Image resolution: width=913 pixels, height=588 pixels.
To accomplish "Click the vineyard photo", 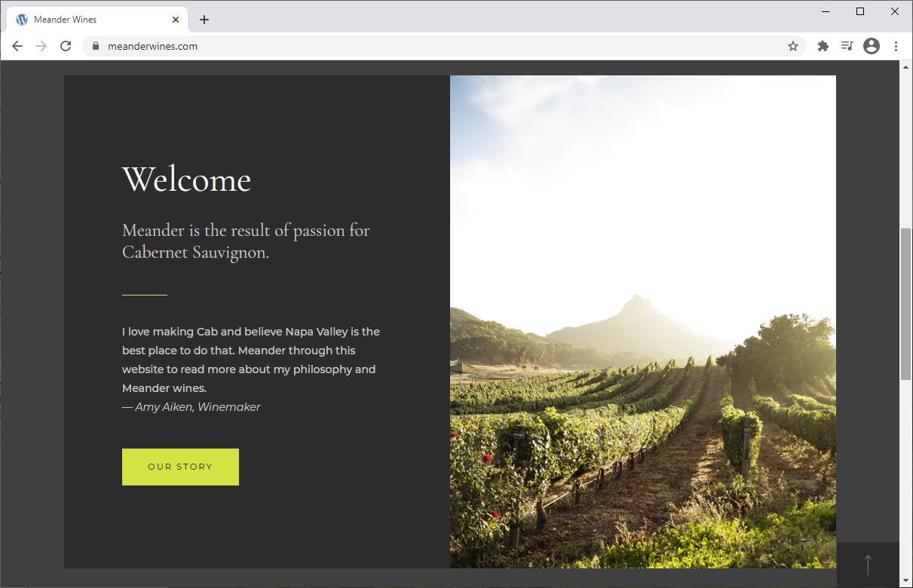I will [x=643, y=322].
